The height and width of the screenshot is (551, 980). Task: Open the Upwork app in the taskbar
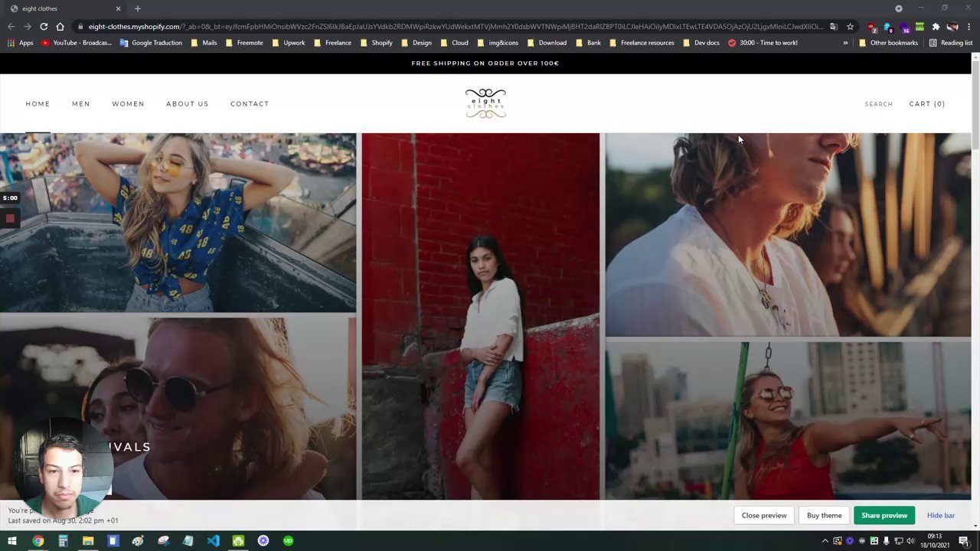[x=288, y=541]
